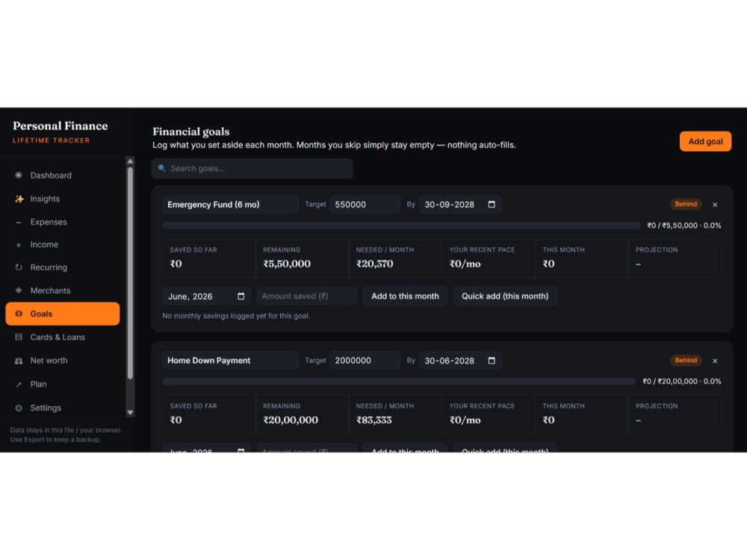Edit the 30-09-2028 deadline field
This screenshot has height=560, width=747.
[x=460, y=205]
